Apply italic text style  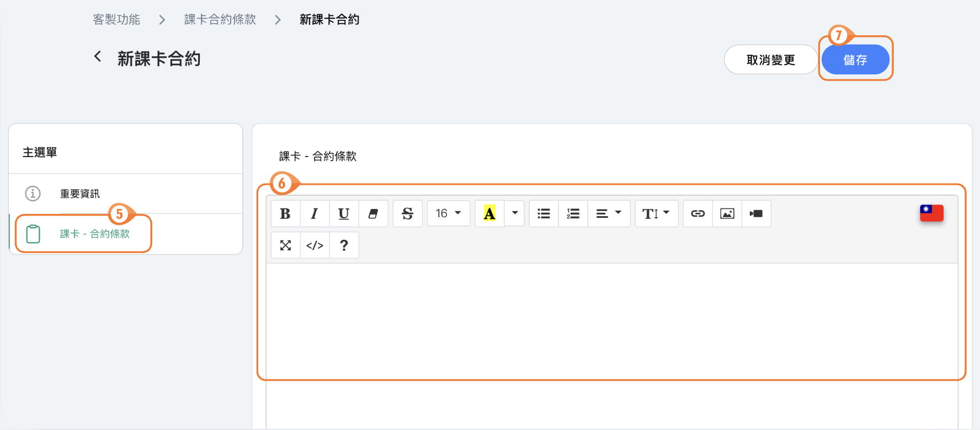coord(315,214)
